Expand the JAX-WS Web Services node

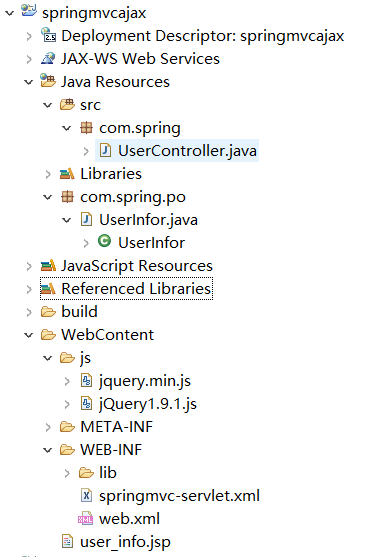[x=29, y=59]
